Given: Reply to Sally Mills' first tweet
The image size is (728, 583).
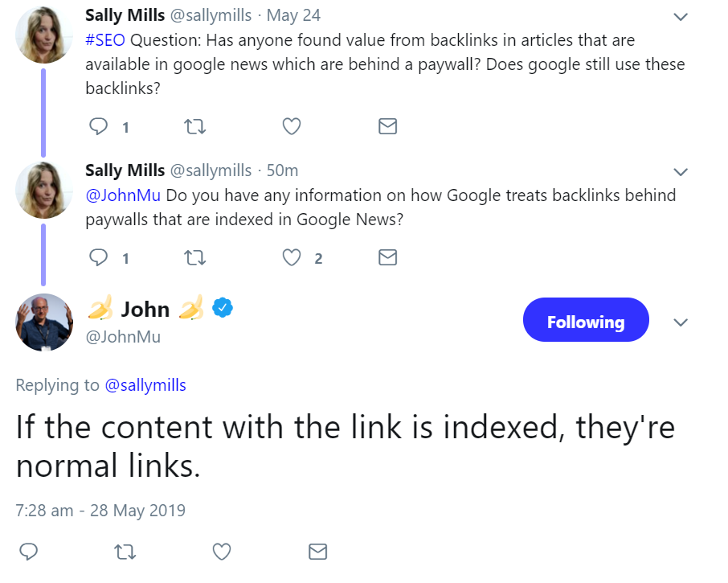Looking at the screenshot, I should pyautogui.click(x=98, y=126).
